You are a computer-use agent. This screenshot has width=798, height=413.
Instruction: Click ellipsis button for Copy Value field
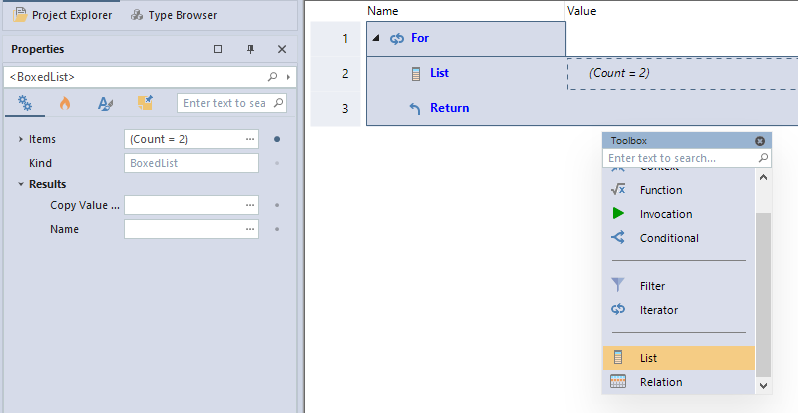point(250,205)
